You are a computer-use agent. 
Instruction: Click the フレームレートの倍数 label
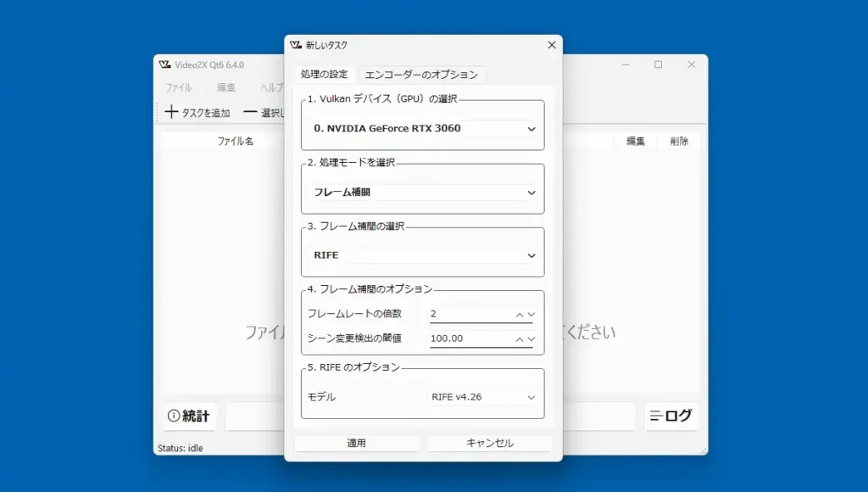[x=355, y=314]
